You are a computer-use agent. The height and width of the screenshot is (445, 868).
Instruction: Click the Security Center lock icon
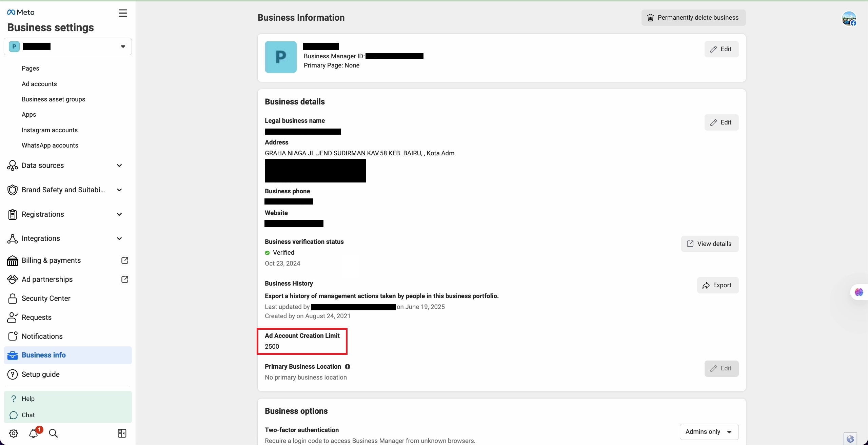[13, 298]
